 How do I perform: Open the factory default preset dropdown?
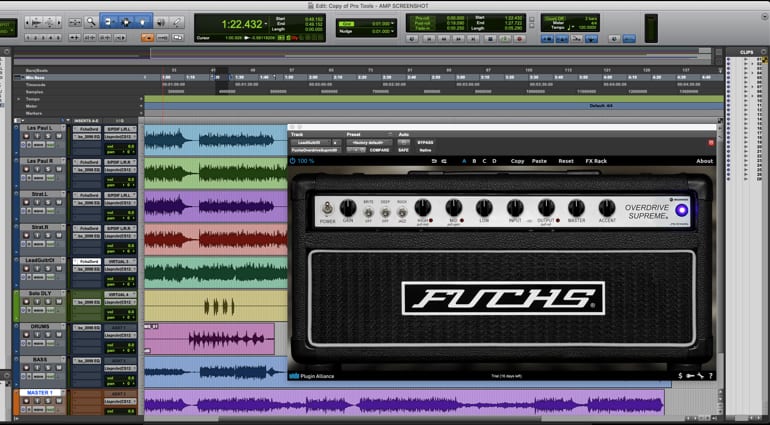coord(369,142)
